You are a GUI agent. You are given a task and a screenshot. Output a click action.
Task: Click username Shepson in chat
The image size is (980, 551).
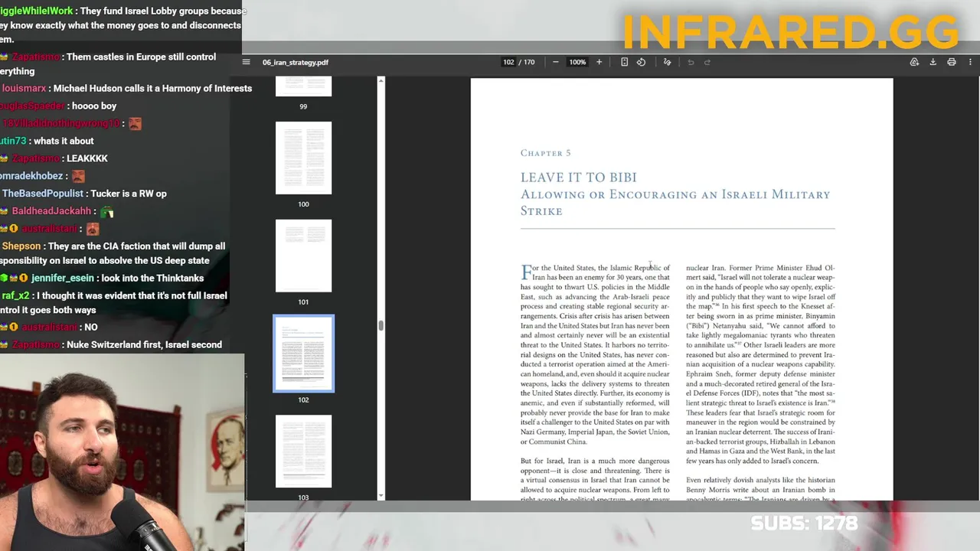(21, 246)
